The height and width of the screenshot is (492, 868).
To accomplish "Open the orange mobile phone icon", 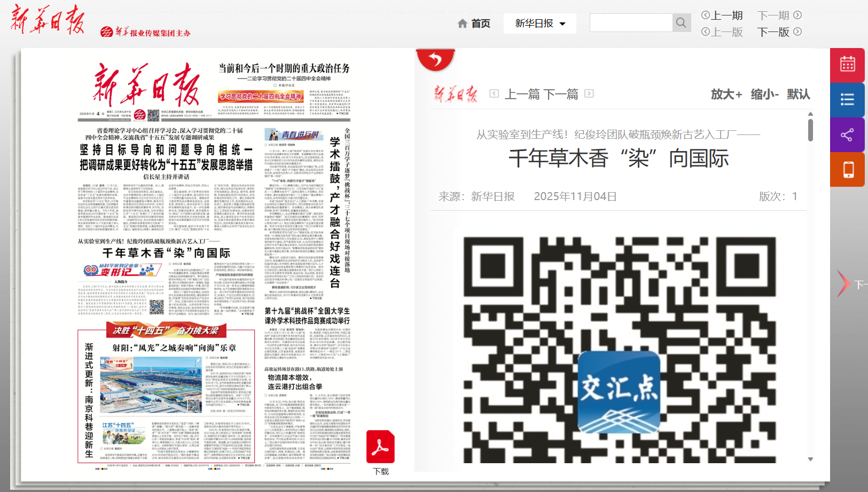I will [847, 170].
